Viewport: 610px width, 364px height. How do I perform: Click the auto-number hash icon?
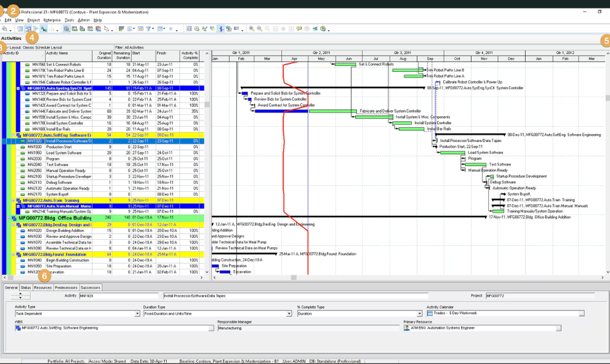coord(171,29)
